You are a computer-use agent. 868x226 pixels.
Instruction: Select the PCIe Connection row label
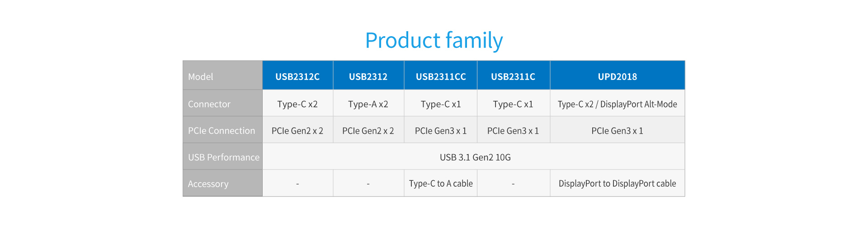point(222,130)
